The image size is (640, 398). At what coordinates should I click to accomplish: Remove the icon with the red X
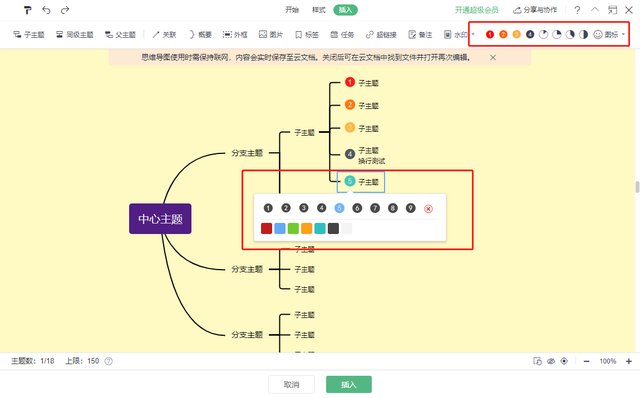click(x=428, y=209)
